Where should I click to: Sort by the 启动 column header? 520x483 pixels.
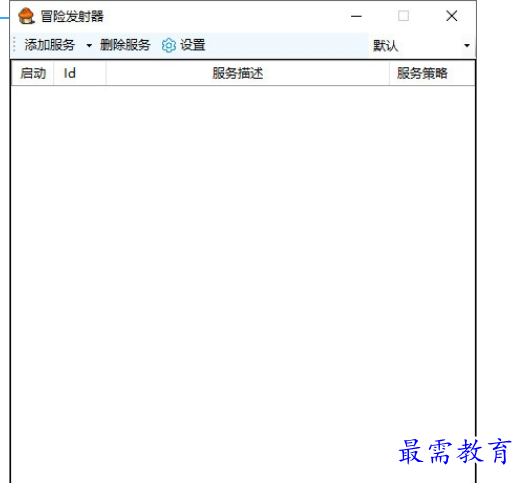click(33, 73)
